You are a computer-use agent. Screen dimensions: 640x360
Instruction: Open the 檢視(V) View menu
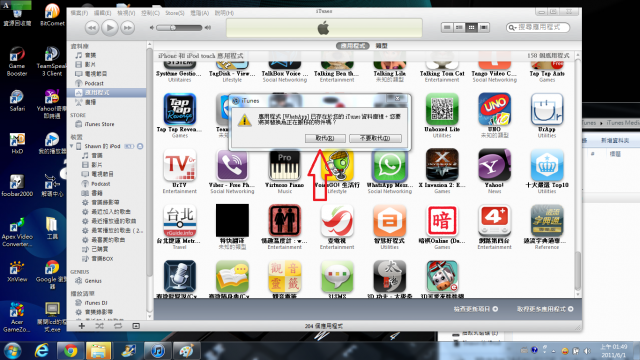[x=126, y=13]
